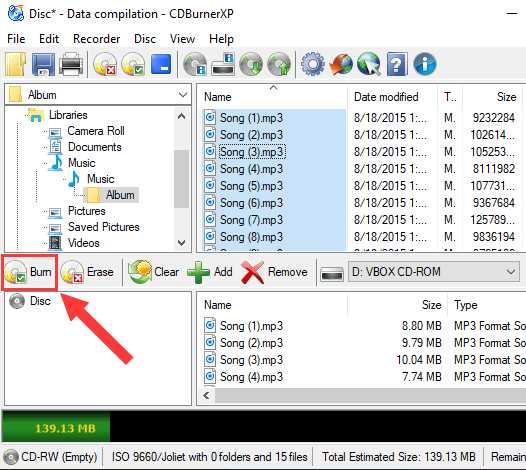The height and width of the screenshot is (470, 526).
Task: Open the D: VBOX CD-ROM drive dropdown
Action: click(x=434, y=272)
